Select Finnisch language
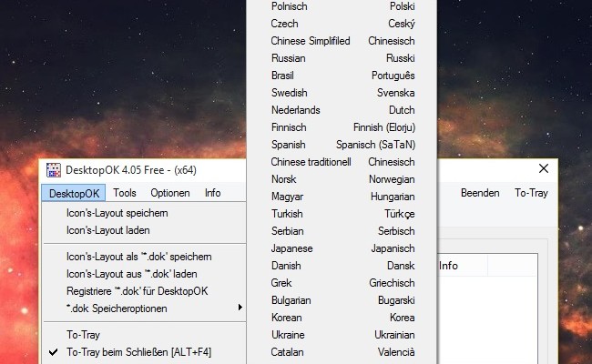Image resolution: width=592 pixels, height=364 pixels. (x=342, y=127)
